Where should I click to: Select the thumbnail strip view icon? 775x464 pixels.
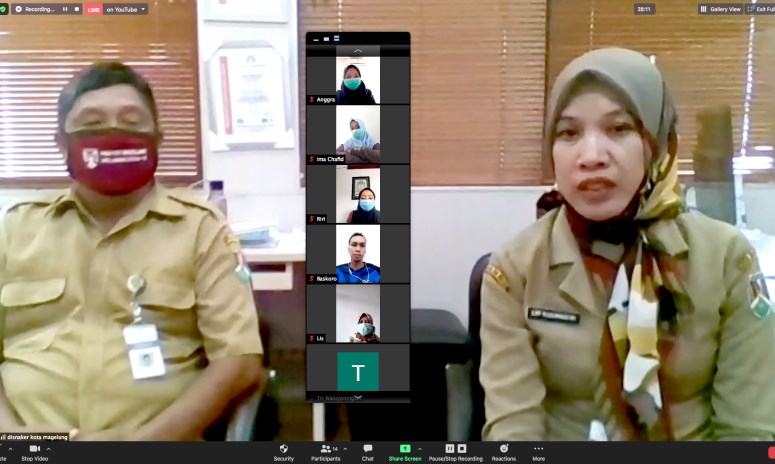(337, 39)
